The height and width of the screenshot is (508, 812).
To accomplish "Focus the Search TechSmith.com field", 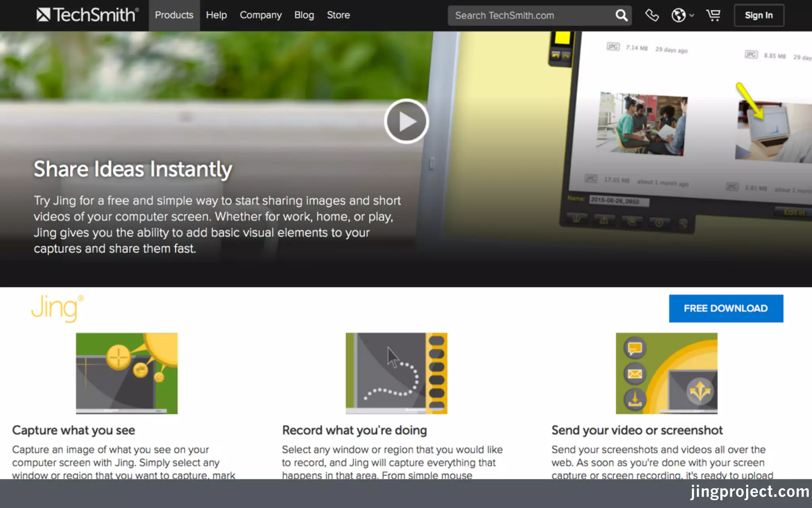I will tap(531, 15).
